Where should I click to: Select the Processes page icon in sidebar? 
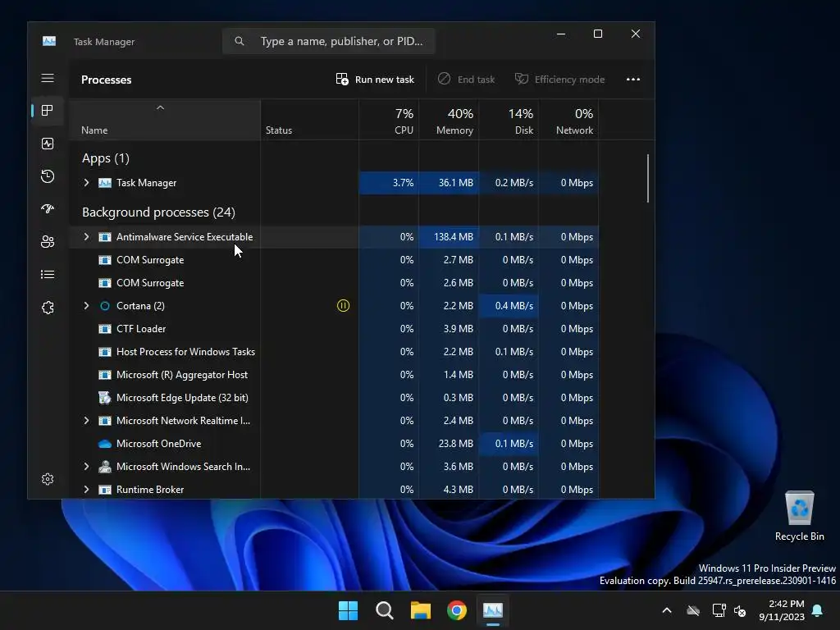point(48,111)
